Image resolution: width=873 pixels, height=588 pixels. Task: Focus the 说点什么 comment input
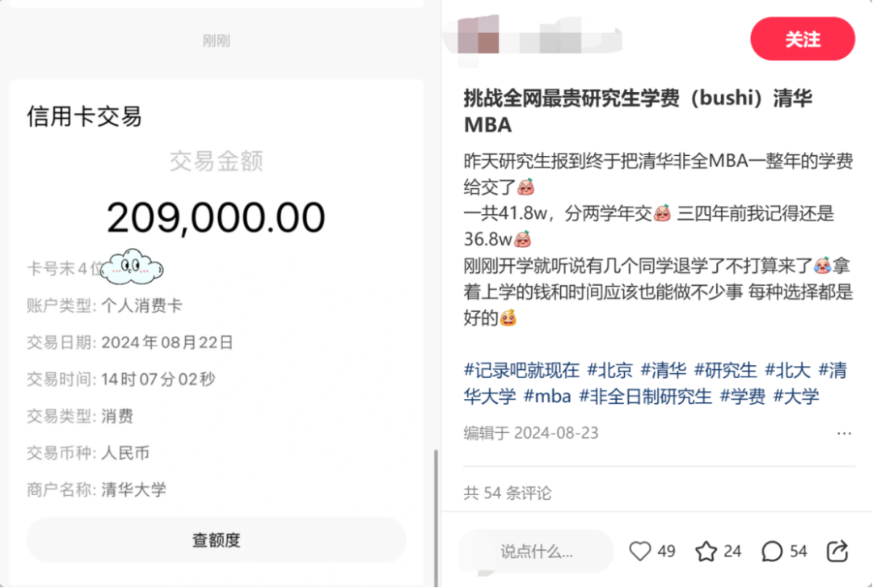[536, 552]
